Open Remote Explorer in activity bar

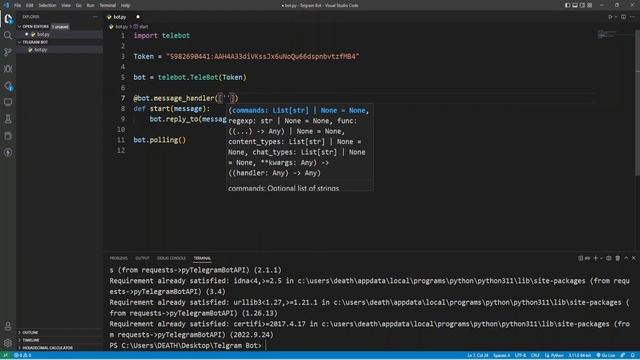tap(8, 102)
